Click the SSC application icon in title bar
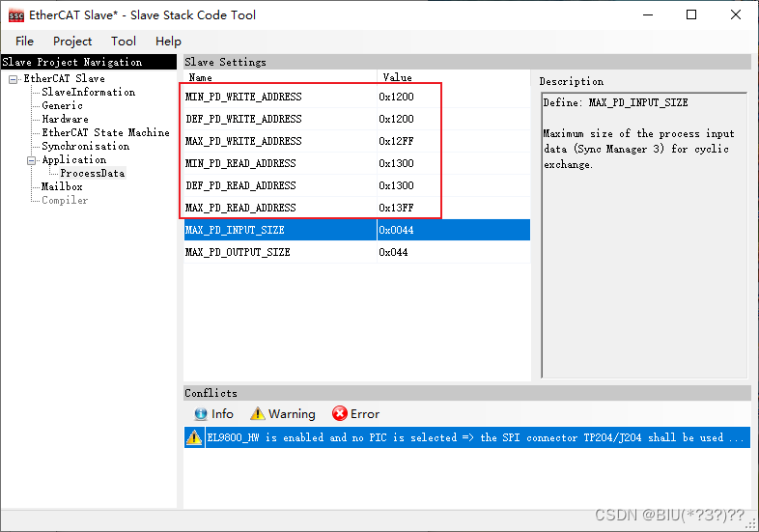Screen dimensions: 759x532 [16, 15]
